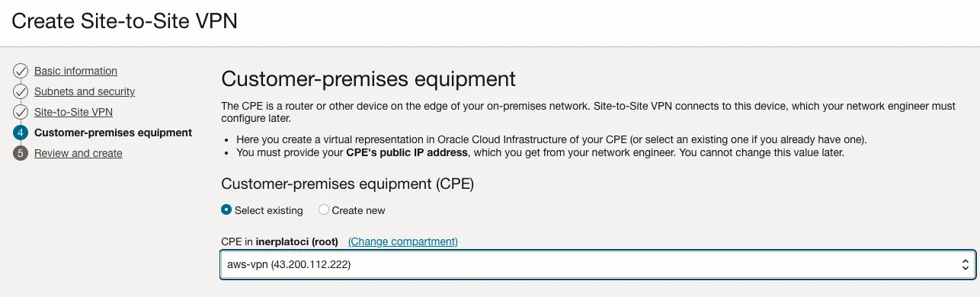Click the checkmark icon beside Site-to-Site VPN step

[21, 112]
